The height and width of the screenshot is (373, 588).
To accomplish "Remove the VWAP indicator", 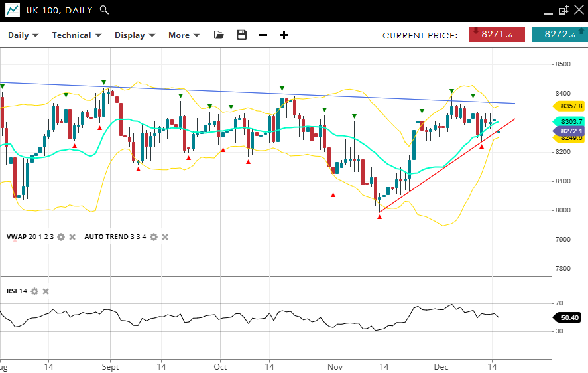I will coord(72,237).
